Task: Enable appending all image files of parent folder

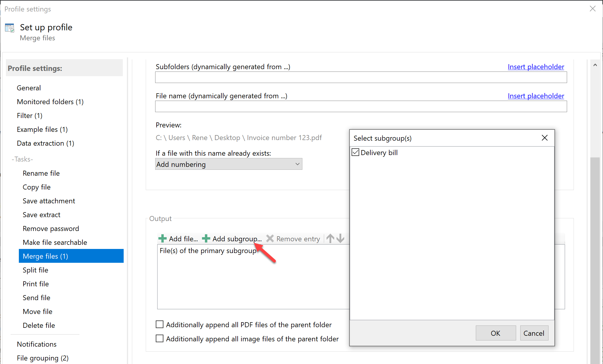Action: coord(160,339)
